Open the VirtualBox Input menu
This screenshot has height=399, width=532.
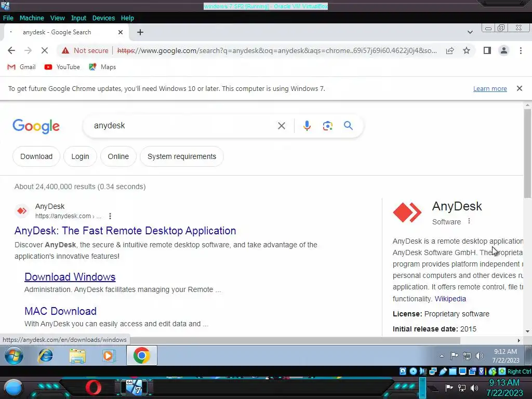(x=78, y=18)
